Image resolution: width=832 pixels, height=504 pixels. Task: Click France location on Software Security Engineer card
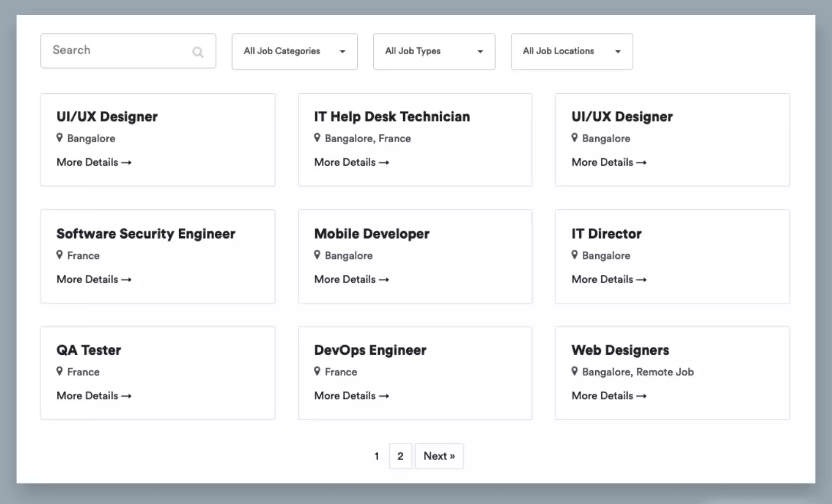click(x=83, y=255)
